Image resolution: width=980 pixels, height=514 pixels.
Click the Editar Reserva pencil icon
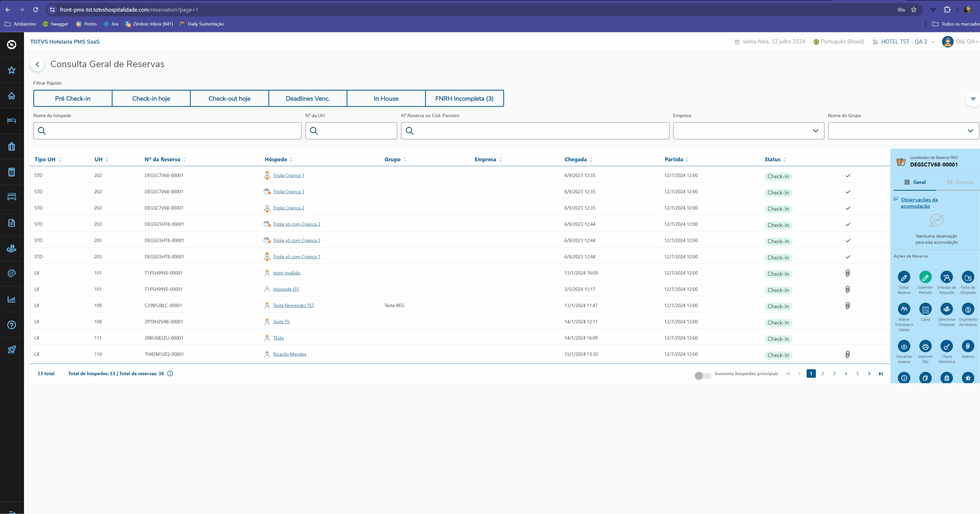904,277
